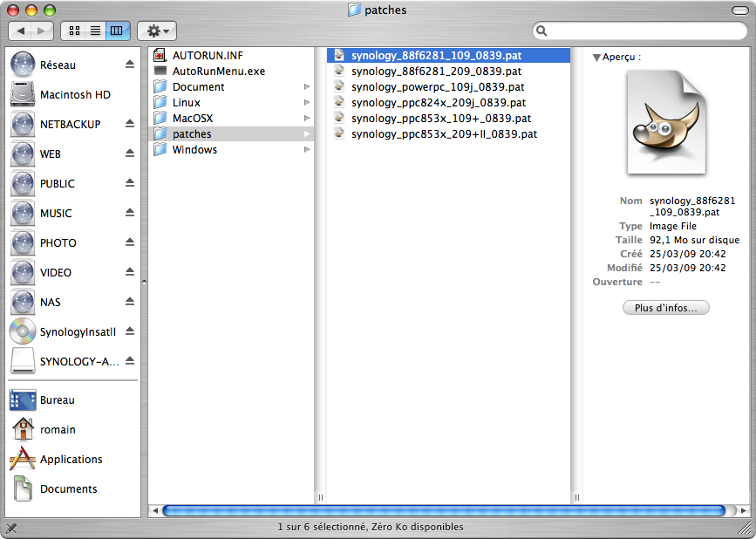
Task: Select synology_88f6281_109_0839.pat in file list
Action: click(448, 56)
